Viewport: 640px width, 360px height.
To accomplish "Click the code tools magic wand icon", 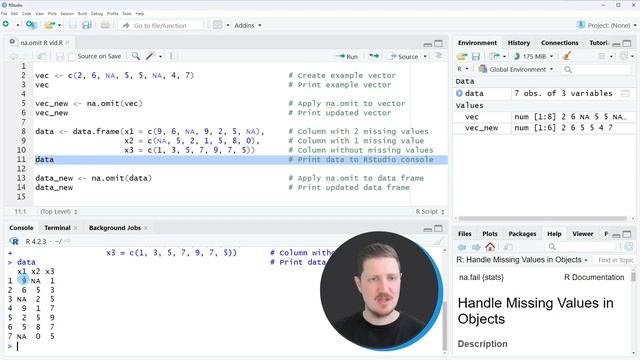I will click(x=151, y=56).
